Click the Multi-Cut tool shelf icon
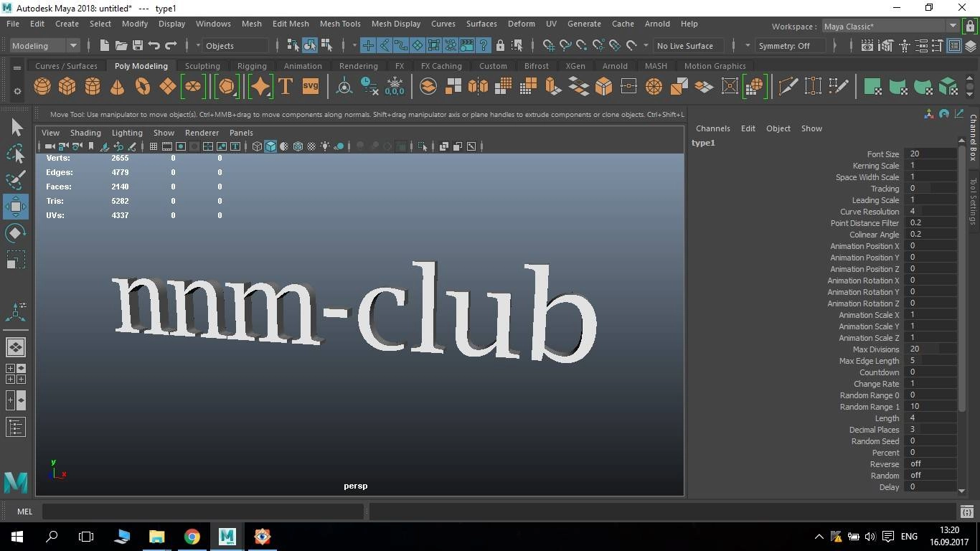This screenshot has width=980, height=551. (x=788, y=87)
